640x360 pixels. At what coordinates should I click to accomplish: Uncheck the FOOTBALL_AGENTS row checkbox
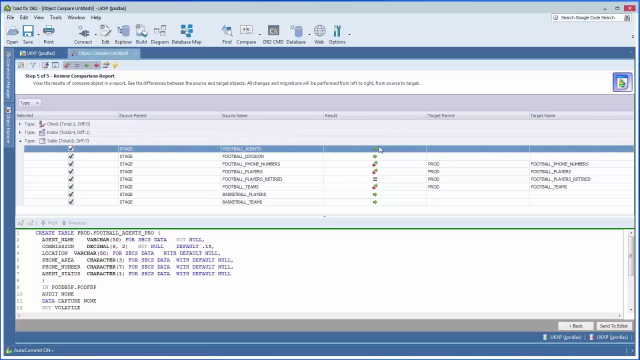71,149
